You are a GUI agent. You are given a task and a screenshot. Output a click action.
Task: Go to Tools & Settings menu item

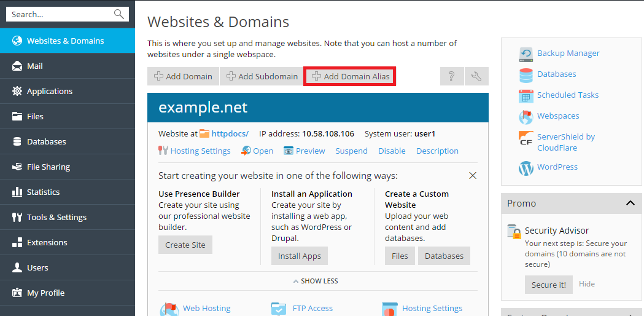coord(56,218)
